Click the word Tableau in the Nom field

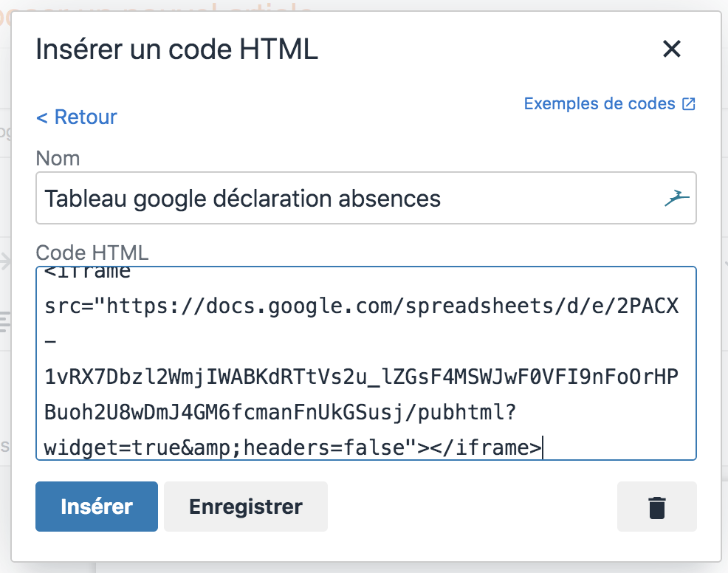click(86, 199)
